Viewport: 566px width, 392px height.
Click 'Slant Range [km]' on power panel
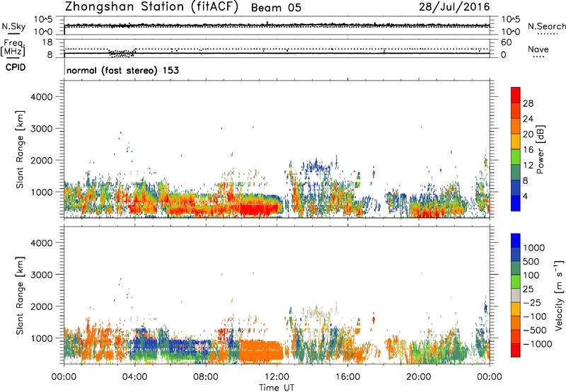[x=20, y=149]
